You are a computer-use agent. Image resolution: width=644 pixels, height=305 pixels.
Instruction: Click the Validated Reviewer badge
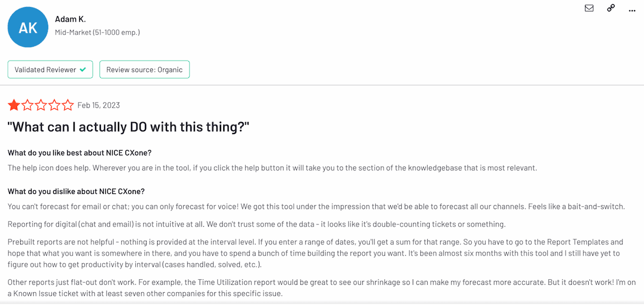pyautogui.click(x=50, y=70)
